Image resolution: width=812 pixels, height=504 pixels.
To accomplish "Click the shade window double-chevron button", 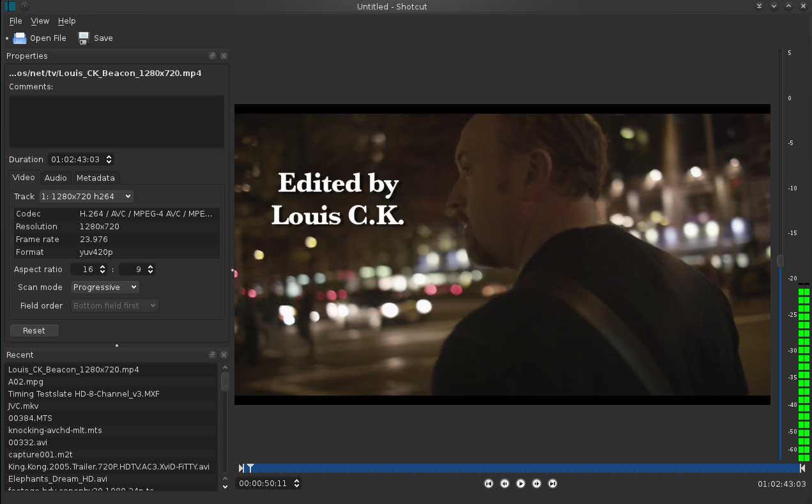I will pyautogui.click(x=759, y=6).
